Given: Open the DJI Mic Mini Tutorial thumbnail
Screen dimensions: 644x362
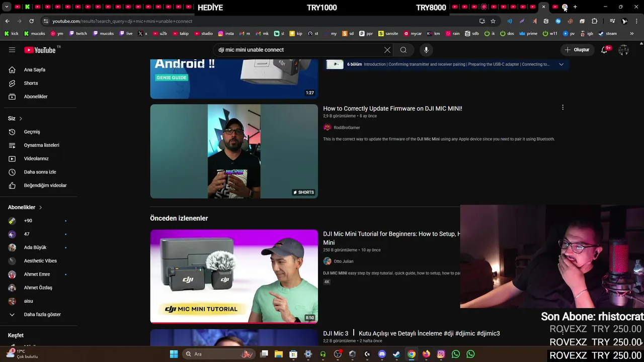Looking at the screenshot, I should 234,276.
